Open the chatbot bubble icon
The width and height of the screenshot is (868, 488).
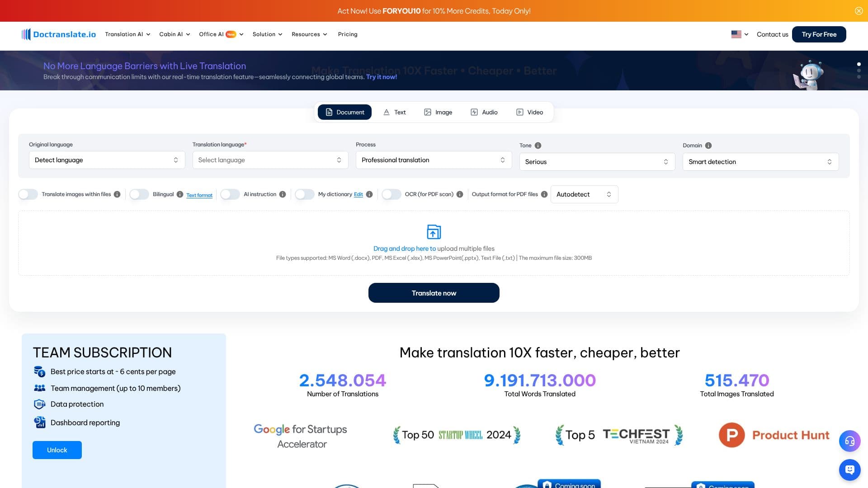coord(850,470)
